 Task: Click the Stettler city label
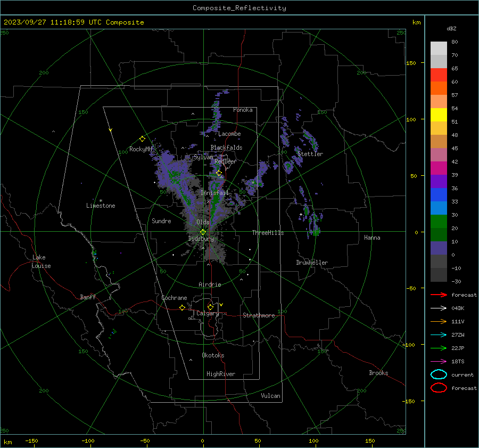tap(310, 154)
